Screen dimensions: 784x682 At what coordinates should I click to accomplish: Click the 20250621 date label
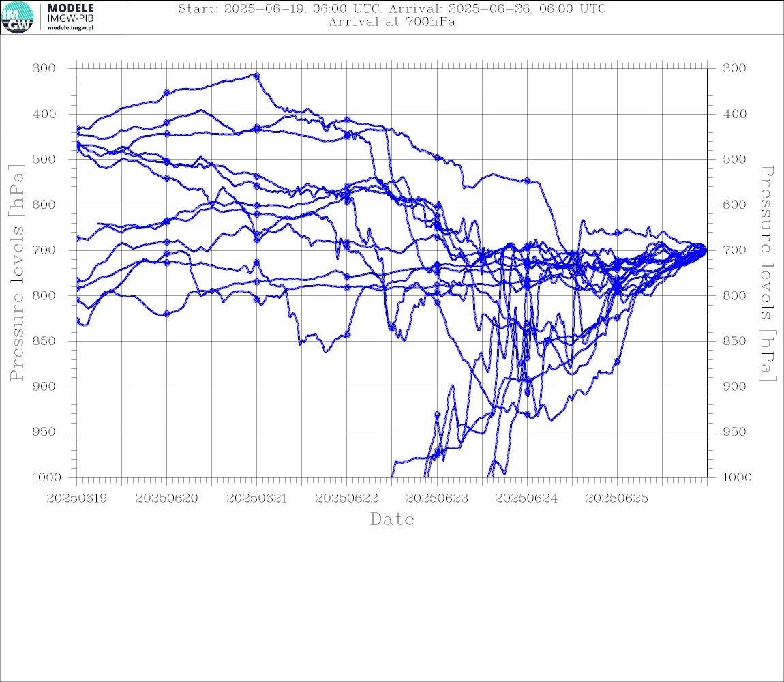coord(256,499)
